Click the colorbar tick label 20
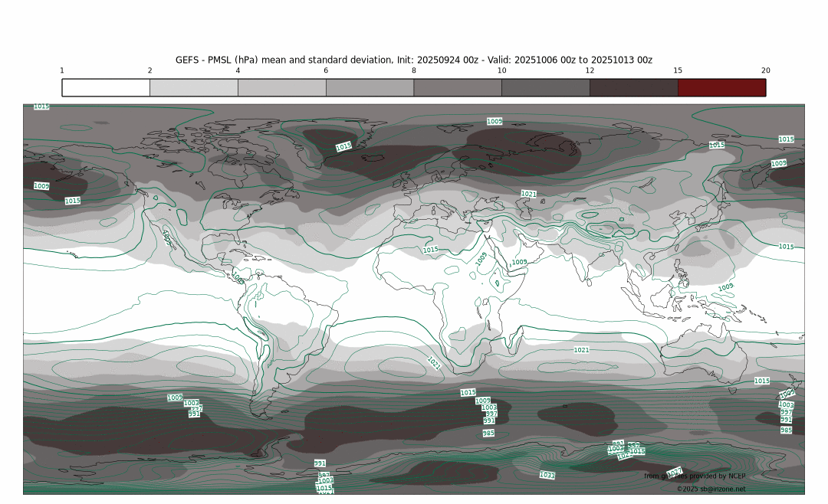 765,70
